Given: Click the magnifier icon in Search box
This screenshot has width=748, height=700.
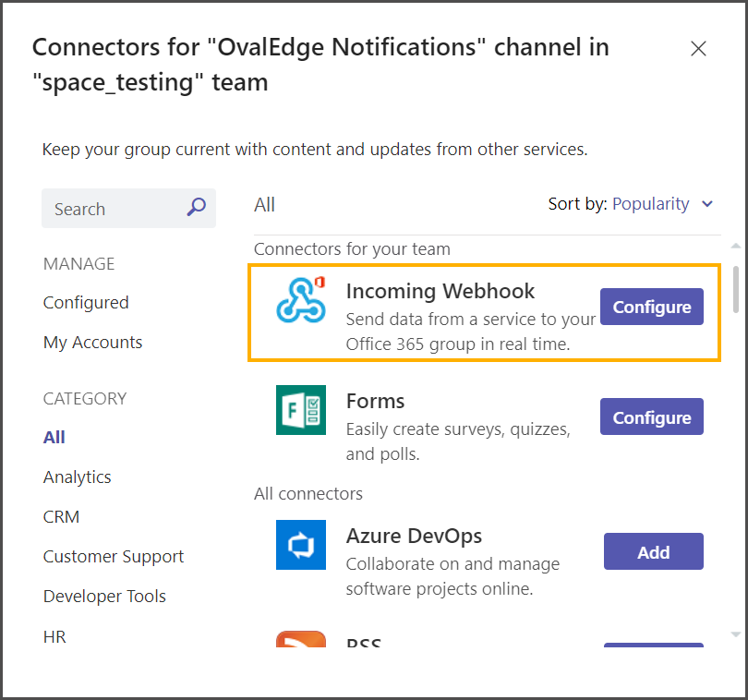Looking at the screenshot, I should (x=196, y=208).
